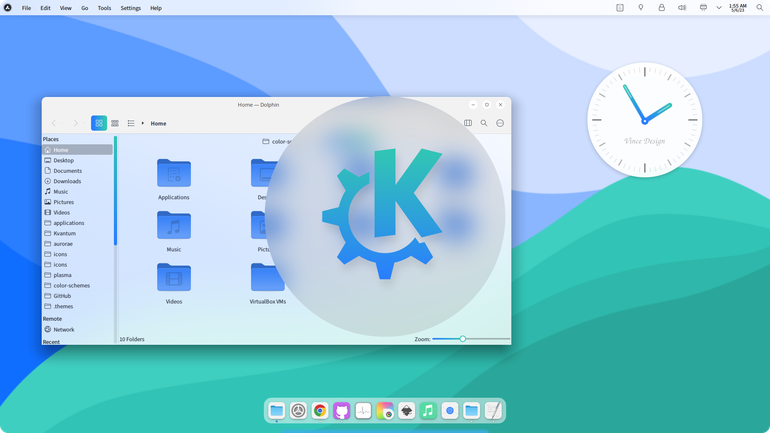Launch the music player from dock
The width and height of the screenshot is (770, 433).
tap(428, 410)
